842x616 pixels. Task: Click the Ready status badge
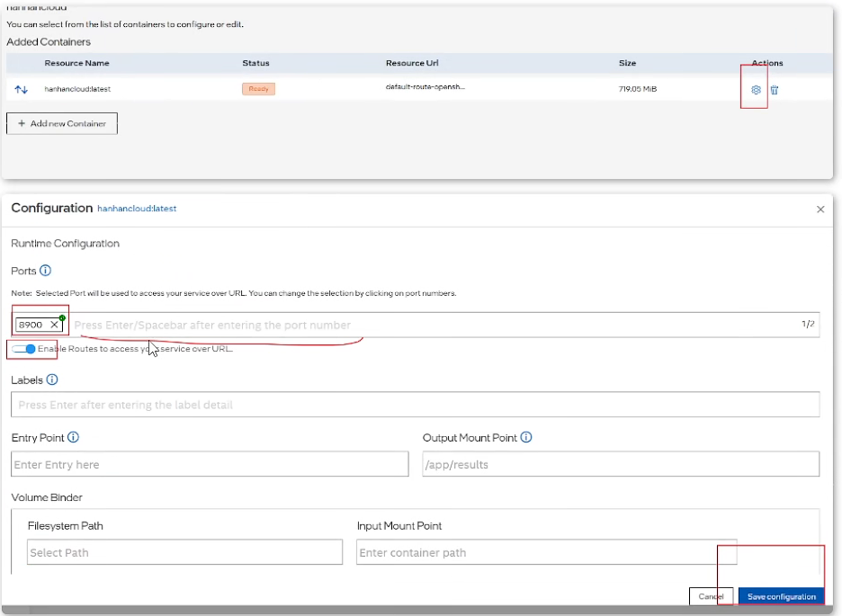tap(258, 89)
